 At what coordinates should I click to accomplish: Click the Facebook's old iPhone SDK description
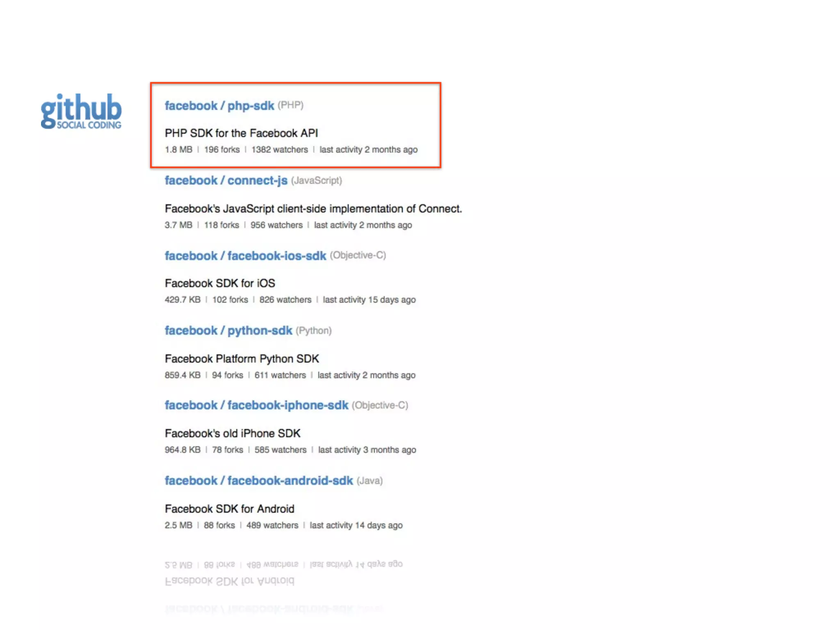coord(233,434)
